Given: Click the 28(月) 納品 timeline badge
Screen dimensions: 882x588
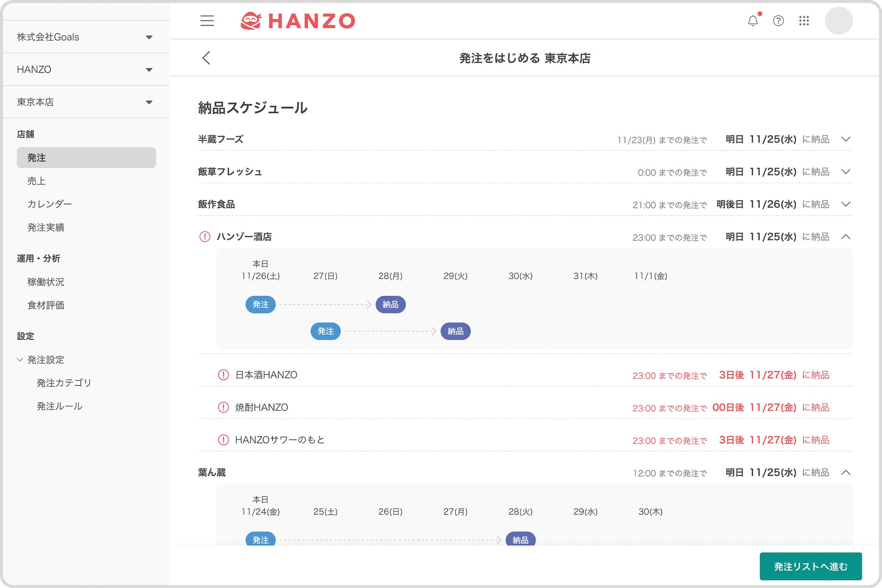Looking at the screenshot, I should click(390, 305).
